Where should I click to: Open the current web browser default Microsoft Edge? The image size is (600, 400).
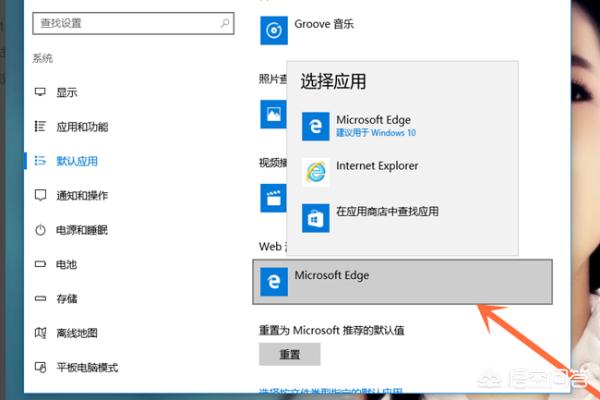(x=403, y=282)
